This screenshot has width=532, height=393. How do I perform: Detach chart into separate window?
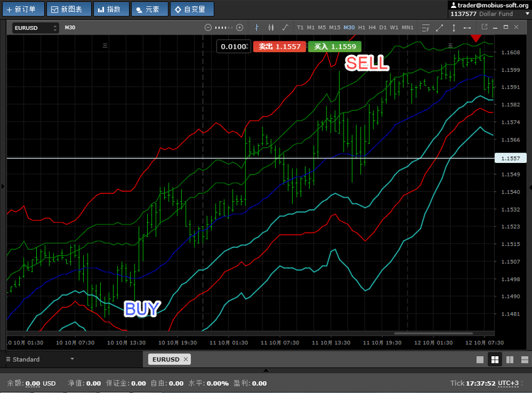pos(484,27)
